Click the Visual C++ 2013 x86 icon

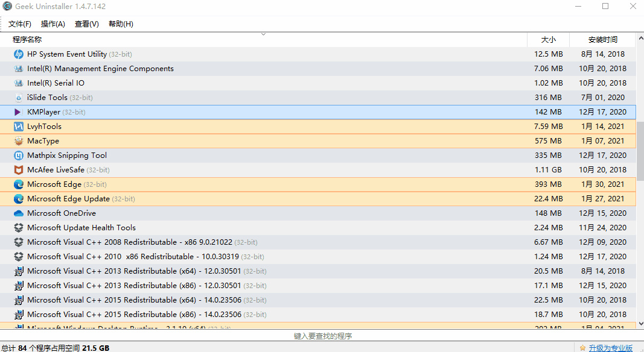(19, 286)
